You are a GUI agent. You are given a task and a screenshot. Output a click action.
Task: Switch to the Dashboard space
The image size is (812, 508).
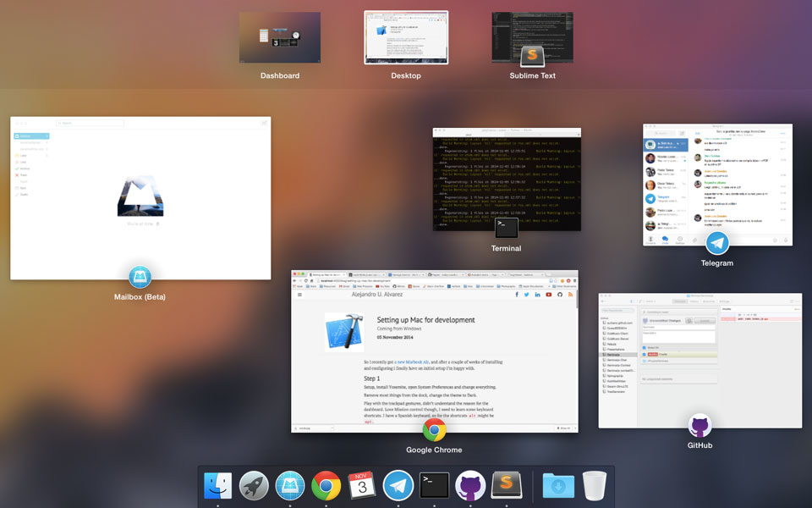click(x=280, y=37)
